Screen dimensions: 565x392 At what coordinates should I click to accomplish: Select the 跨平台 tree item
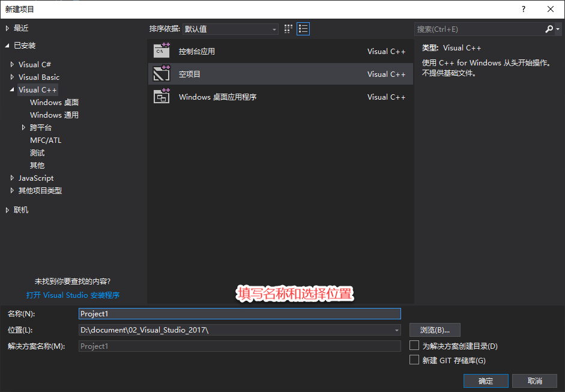[41, 127]
